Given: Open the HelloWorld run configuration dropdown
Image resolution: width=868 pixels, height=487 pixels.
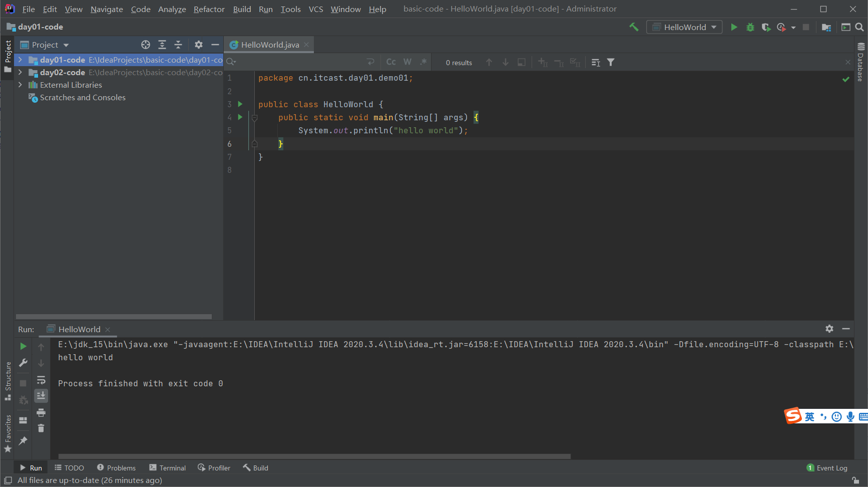Looking at the screenshot, I should point(684,27).
